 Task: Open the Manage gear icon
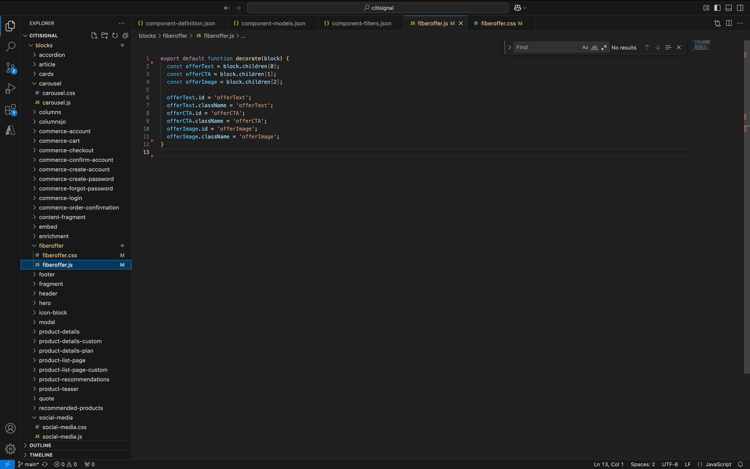pyautogui.click(x=10, y=449)
